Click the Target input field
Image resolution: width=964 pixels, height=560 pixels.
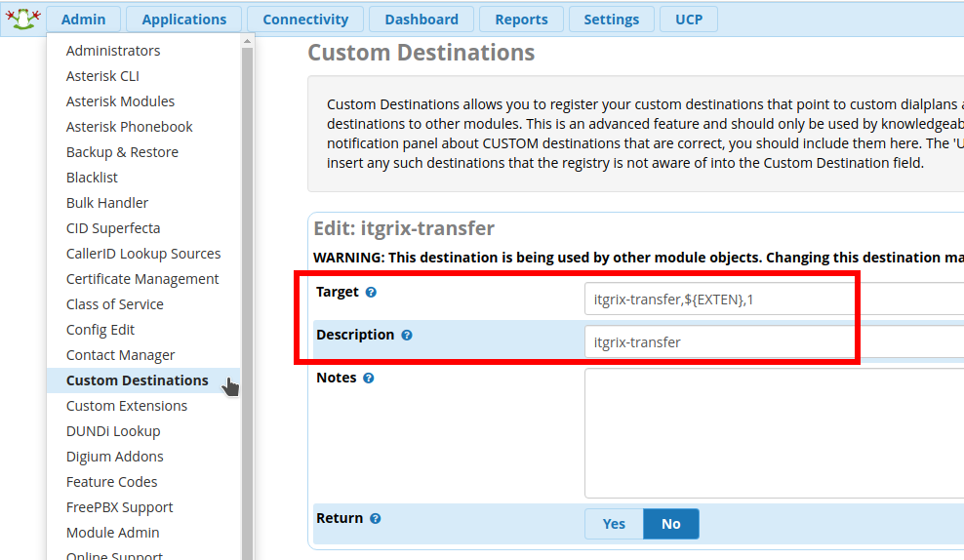tap(774, 300)
